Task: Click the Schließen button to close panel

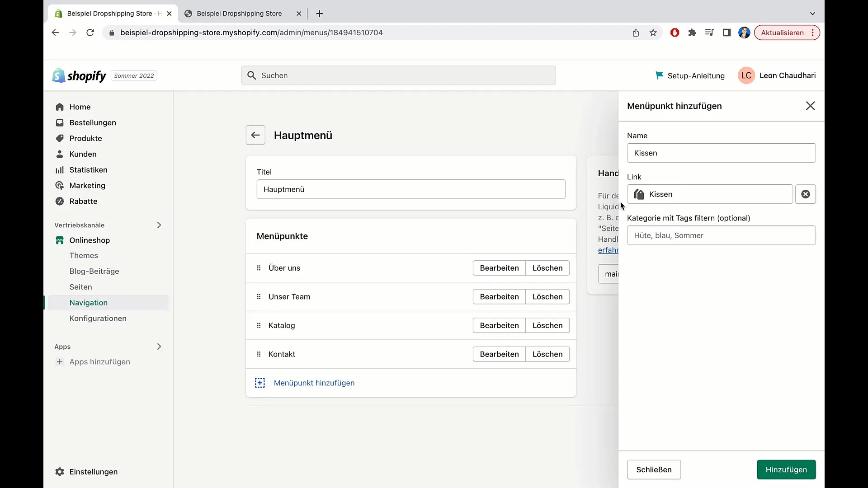Action: click(x=654, y=469)
